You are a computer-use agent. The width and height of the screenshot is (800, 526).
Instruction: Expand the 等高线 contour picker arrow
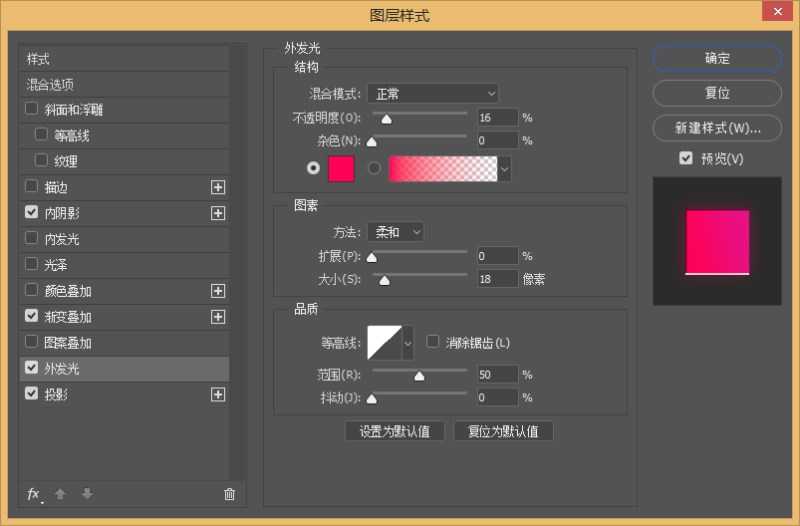[407, 343]
